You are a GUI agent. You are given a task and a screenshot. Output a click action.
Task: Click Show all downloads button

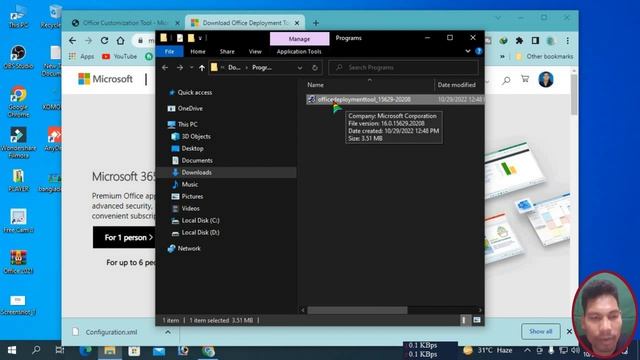point(540,331)
